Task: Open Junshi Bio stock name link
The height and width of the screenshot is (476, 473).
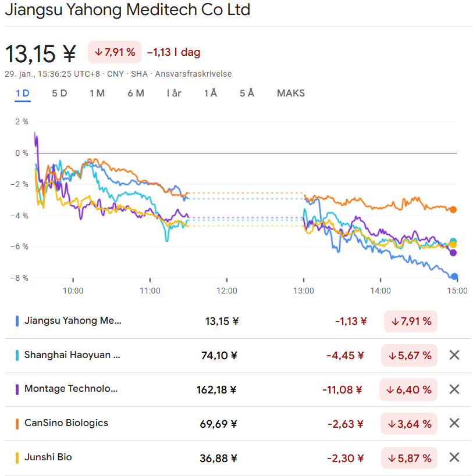Action: point(48,457)
